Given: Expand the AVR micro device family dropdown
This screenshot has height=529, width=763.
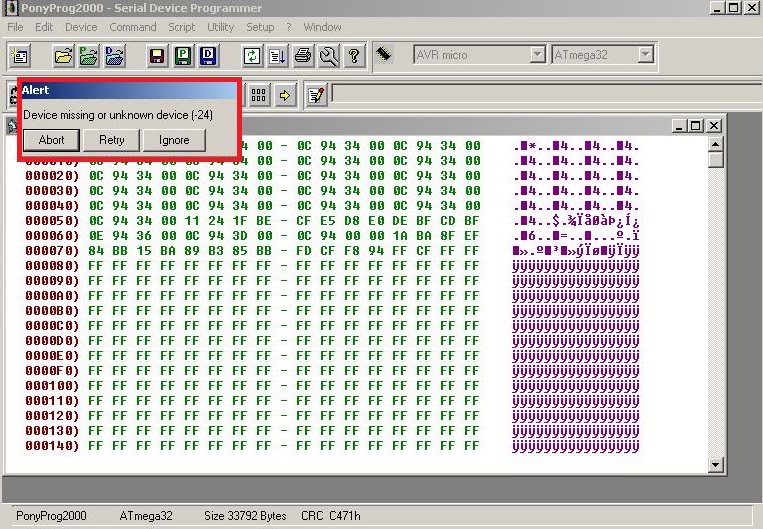Looking at the screenshot, I should [537, 55].
